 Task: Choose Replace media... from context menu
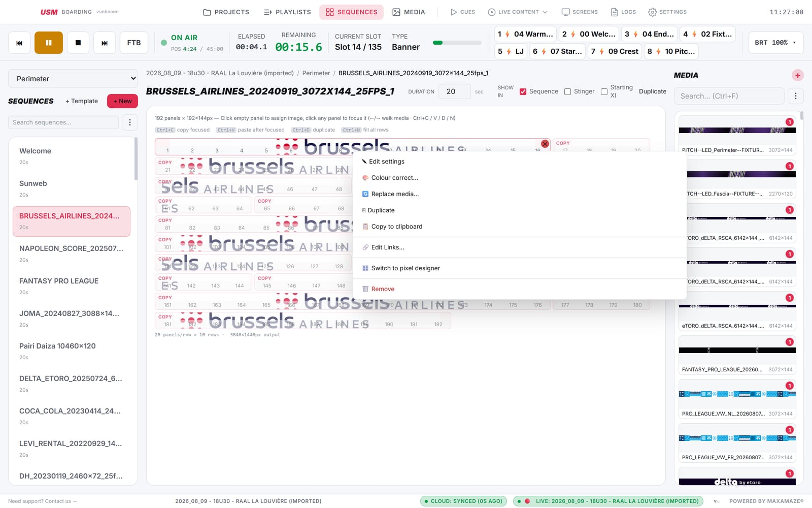[x=520, y=194]
